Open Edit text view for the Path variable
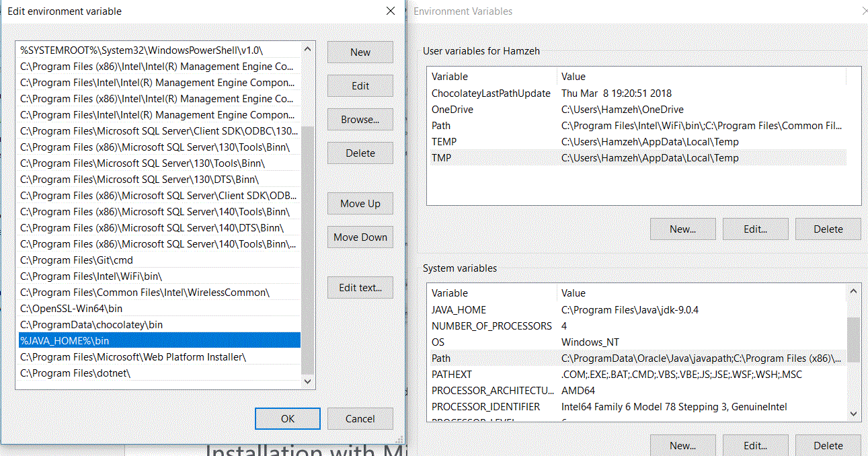This screenshot has width=868, height=456. point(360,287)
